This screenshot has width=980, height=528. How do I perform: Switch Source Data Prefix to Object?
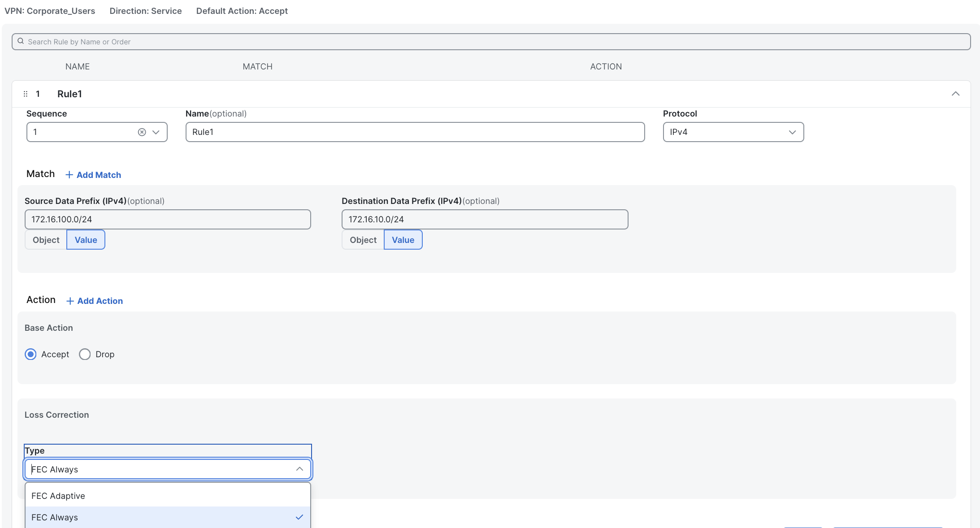pyautogui.click(x=46, y=240)
